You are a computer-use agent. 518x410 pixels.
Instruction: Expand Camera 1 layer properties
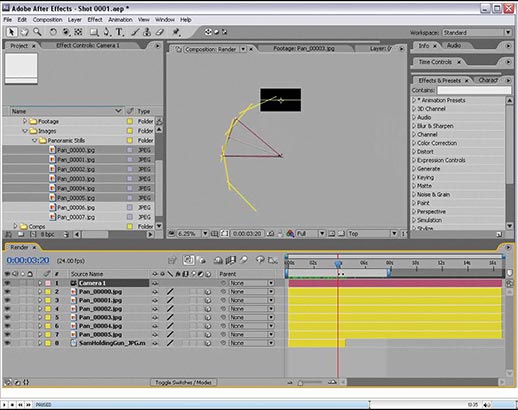click(40, 283)
